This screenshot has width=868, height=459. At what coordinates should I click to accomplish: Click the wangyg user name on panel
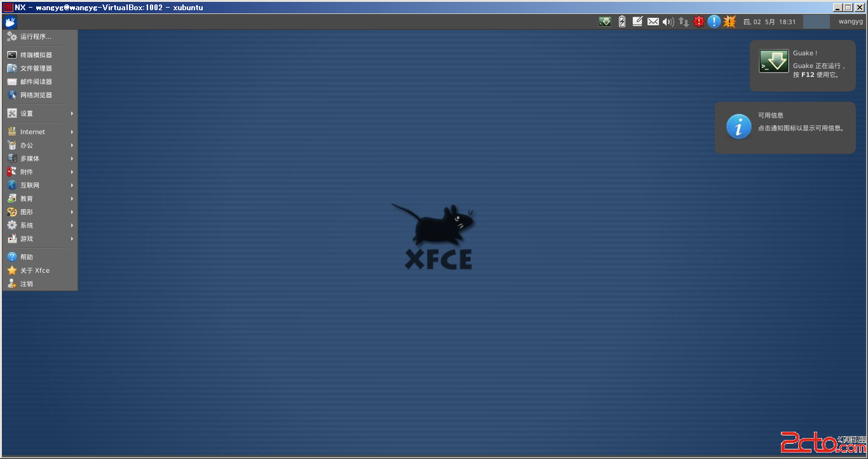coord(850,22)
